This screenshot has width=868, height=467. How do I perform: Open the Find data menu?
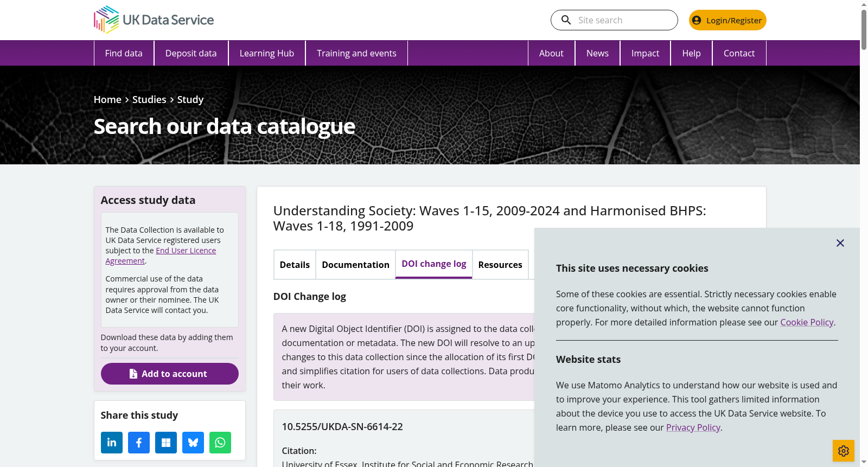pos(124,53)
